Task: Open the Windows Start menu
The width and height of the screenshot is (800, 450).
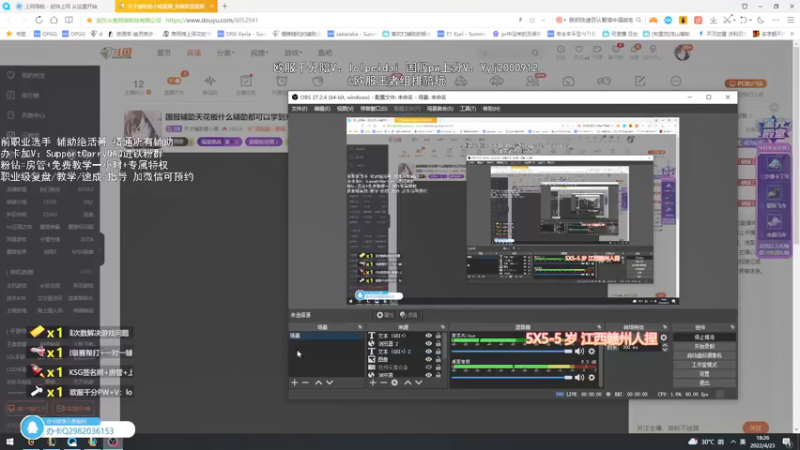Action: pos(10,442)
